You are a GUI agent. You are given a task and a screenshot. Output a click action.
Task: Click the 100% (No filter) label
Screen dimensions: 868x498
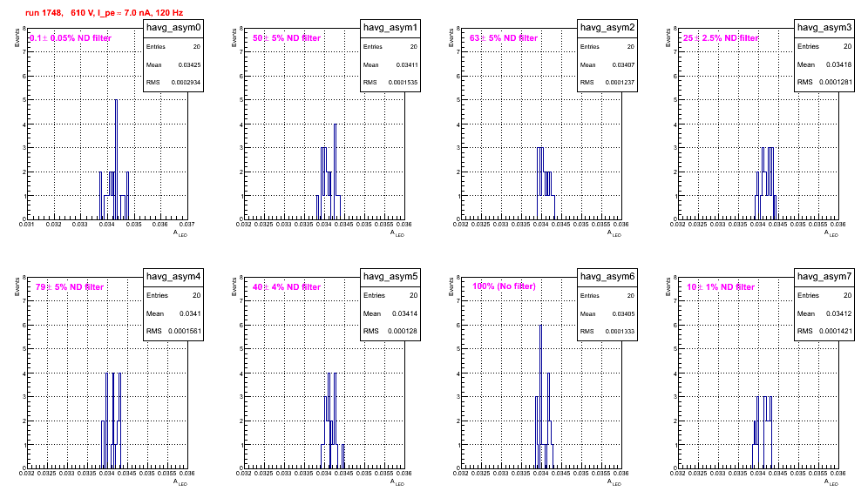[505, 286]
